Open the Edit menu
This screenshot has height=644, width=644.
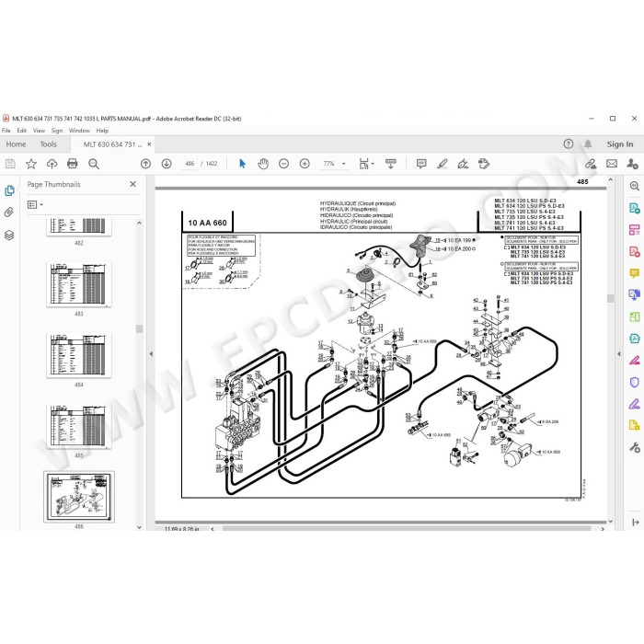(x=22, y=131)
